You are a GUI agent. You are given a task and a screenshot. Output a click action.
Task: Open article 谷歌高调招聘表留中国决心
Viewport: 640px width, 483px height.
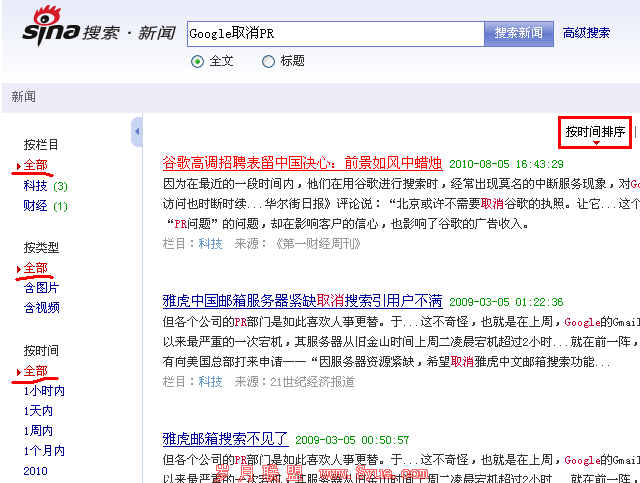point(302,163)
